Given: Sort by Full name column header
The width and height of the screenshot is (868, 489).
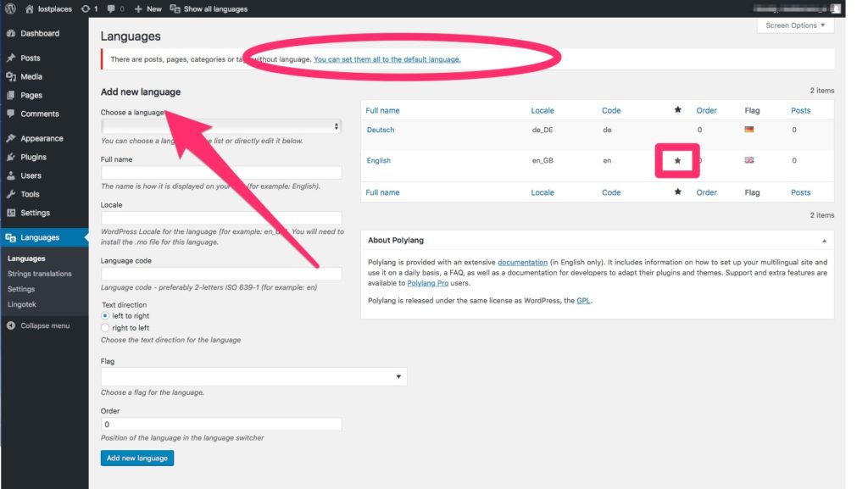Looking at the screenshot, I should (382, 111).
